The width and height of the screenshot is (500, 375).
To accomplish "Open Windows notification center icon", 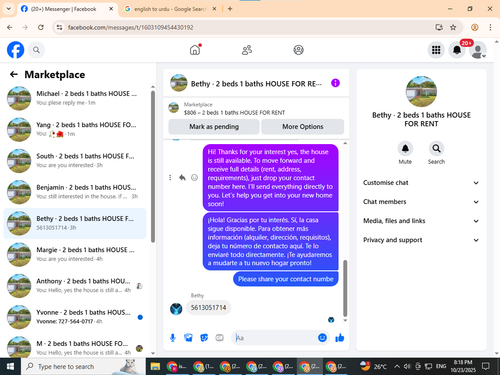I will (x=486, y=367).
